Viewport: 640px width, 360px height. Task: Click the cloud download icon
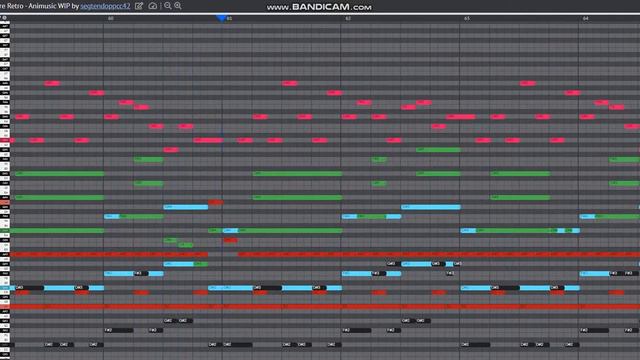[x=153, y=6]
